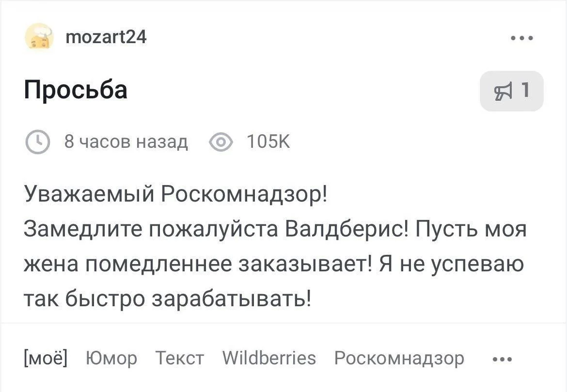This screenshot has height=392, width=567.
Task: Open mozart24's profile avatar
Action: coord(38,37)
